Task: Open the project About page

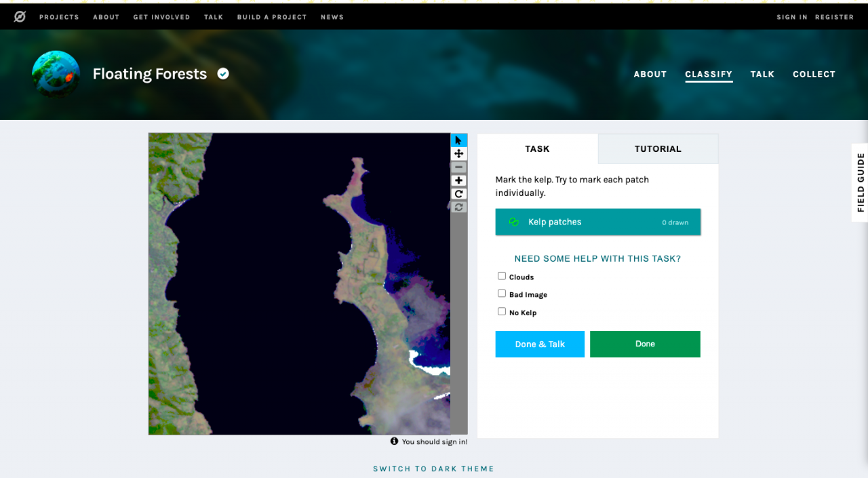Action: (x=650, y=75)
